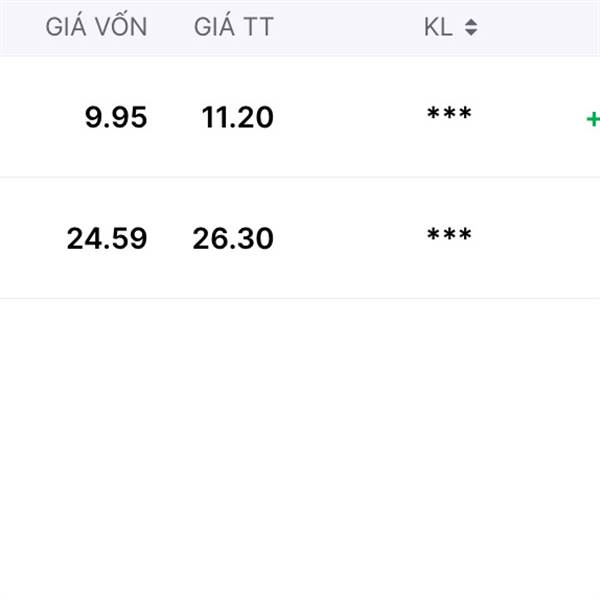The image size is (600, 600).
Task: Reveal hidden KL asterisks in 24.59 row
Action: pyautogui.click(x=449, y=234)
